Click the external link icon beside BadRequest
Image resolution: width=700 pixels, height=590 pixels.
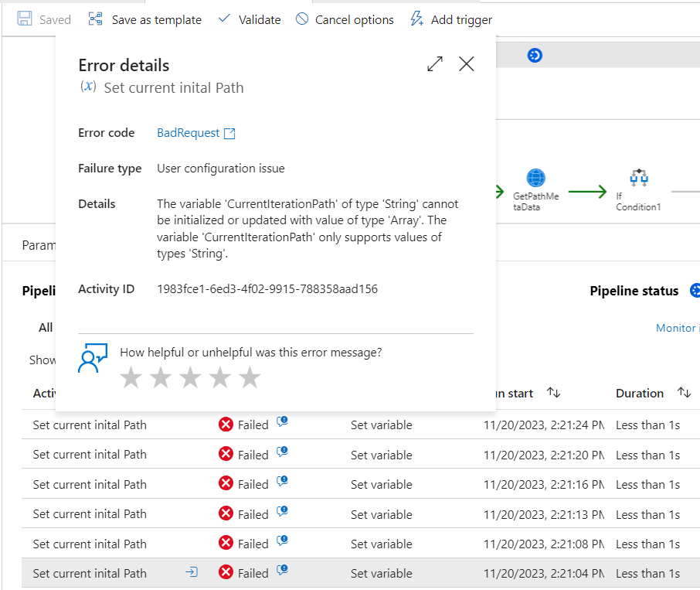229,133
